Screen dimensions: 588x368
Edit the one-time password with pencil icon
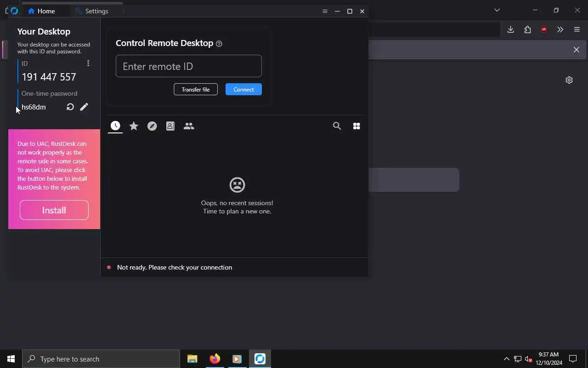[84, 107]
